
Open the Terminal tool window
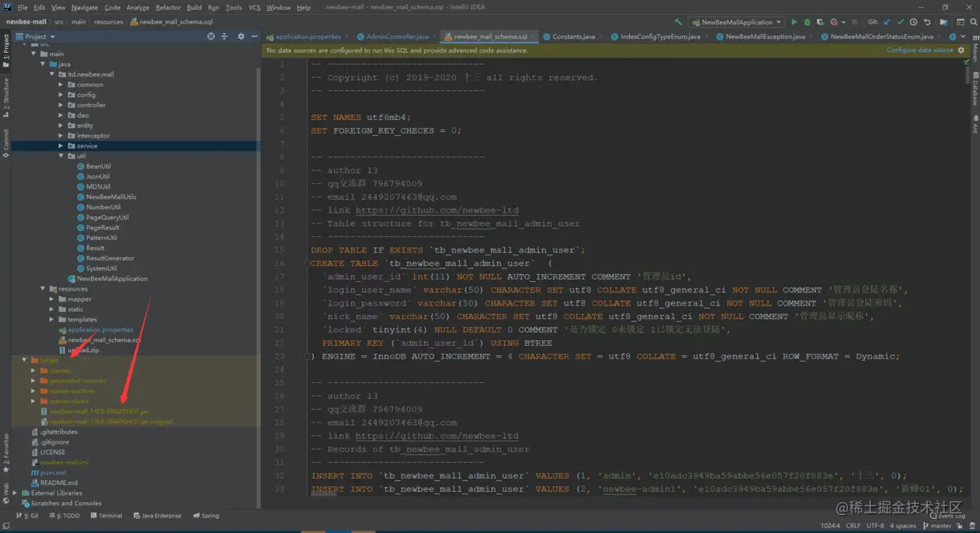coord(105,516)
